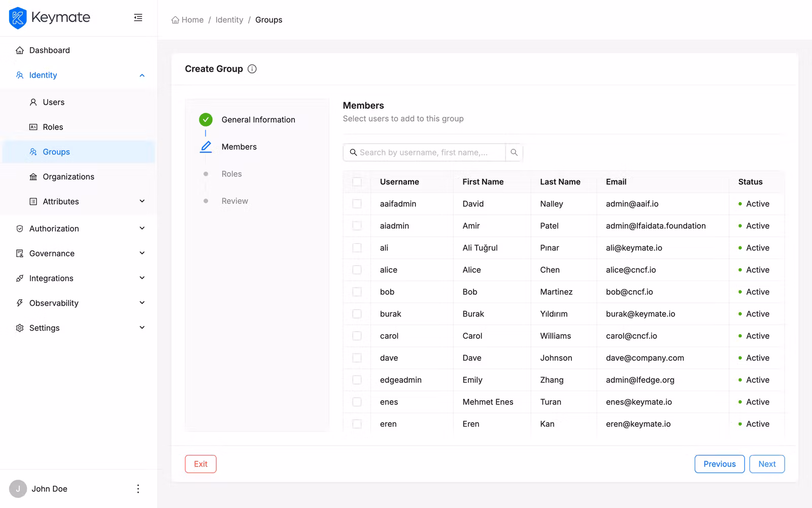The height and width of the screenshot is (508, 812).
Task: Click the info icon next to Create Group
Action: (252, 69)
